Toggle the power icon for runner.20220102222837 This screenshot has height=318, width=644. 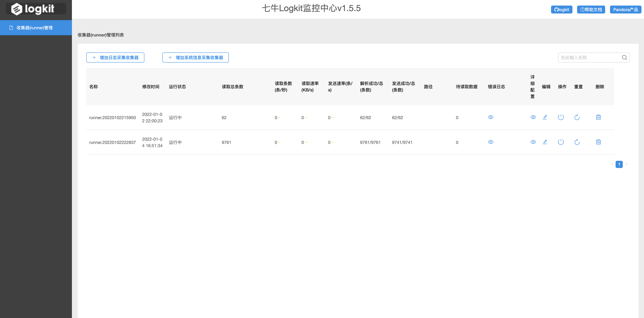tap(561, 142)
